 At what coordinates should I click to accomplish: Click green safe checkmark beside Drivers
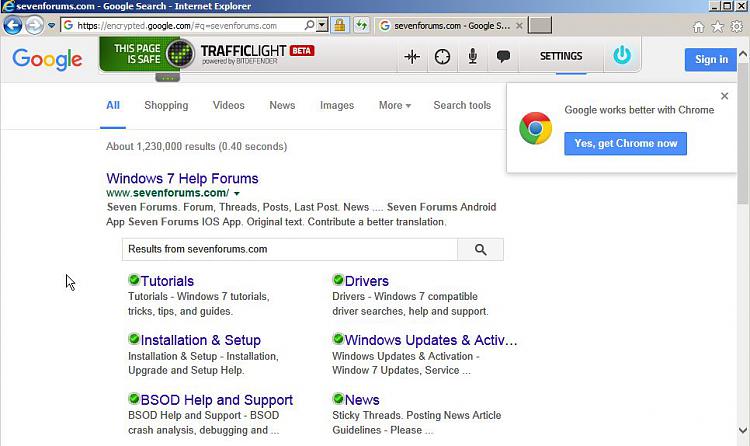click(x=338, y=279)
